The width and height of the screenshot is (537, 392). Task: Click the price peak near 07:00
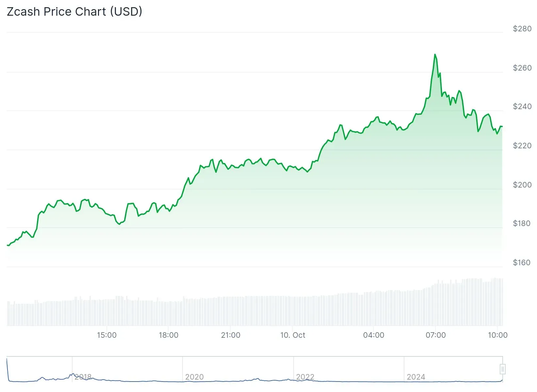click(x=435, y=55)
